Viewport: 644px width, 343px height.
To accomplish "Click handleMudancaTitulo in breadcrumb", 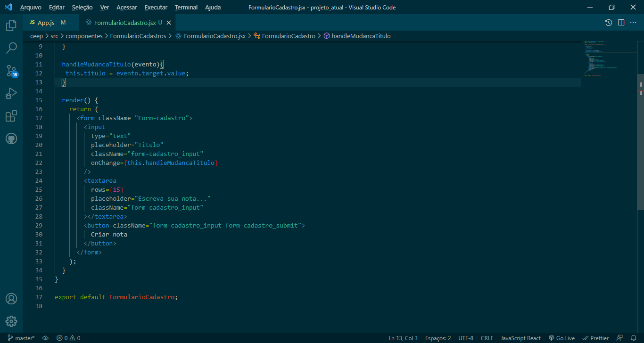I will pos(357,36).
